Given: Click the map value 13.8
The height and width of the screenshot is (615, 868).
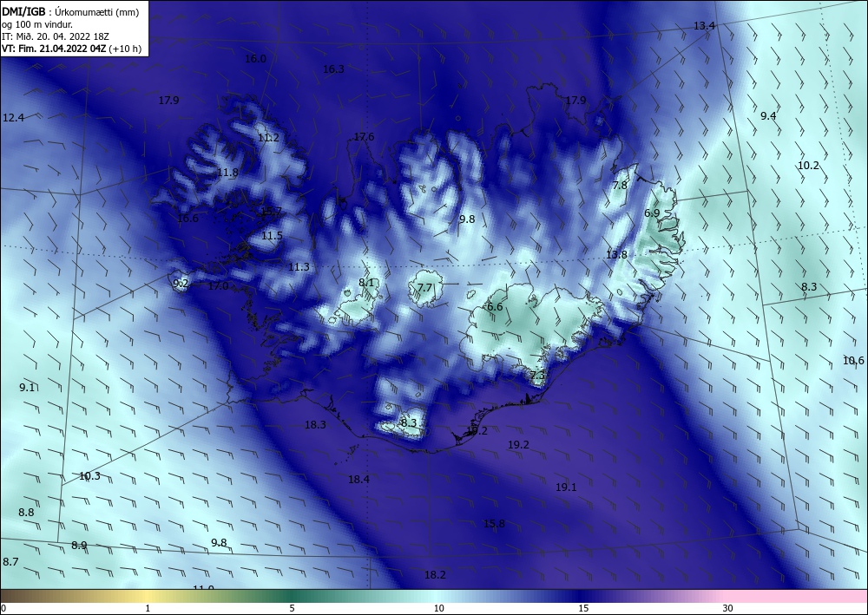Looking at the screenshot, I should coord(616,254).
